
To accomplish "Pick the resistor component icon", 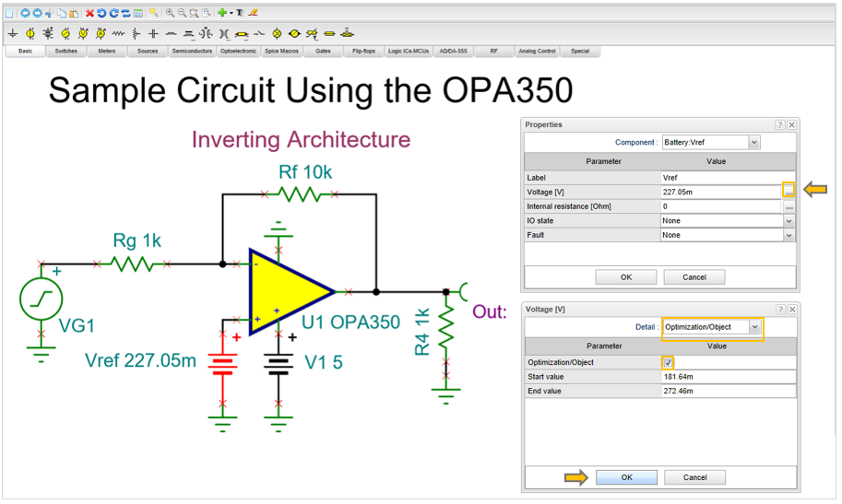I will [118, 33].
